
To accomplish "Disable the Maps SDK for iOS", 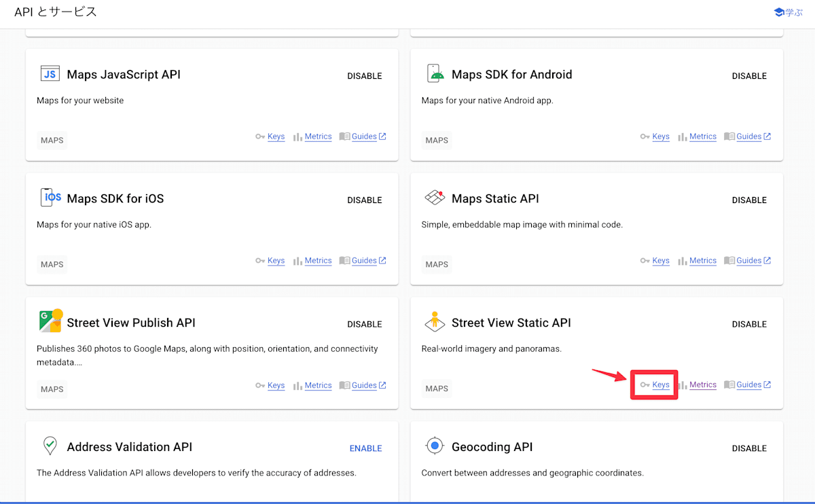I will point(365,200).
